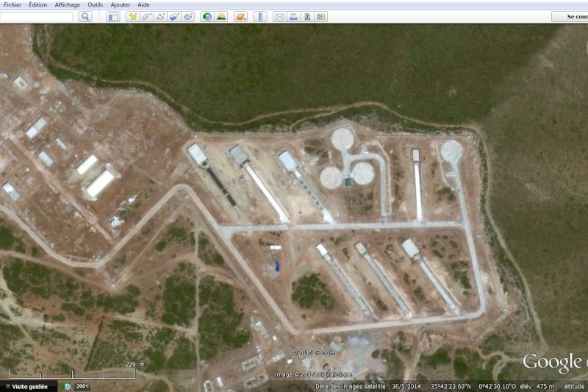
Task: Toggle the sidebar panel icon
Action: click(113, 16)
